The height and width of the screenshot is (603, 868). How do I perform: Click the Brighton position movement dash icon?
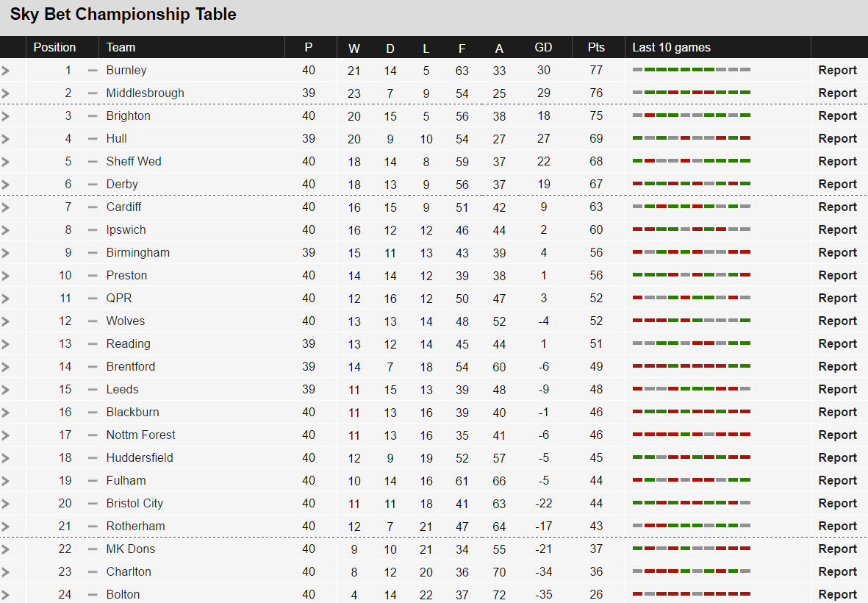click(93, 116)
